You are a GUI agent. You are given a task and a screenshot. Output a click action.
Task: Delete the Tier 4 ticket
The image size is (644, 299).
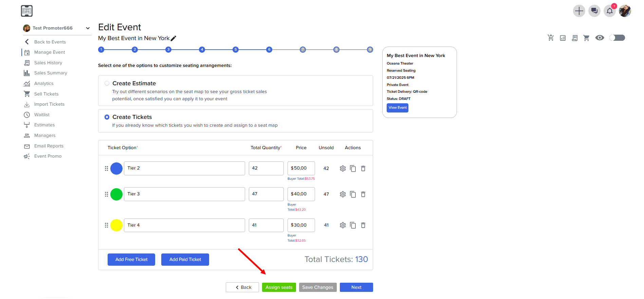click(363, 225)
